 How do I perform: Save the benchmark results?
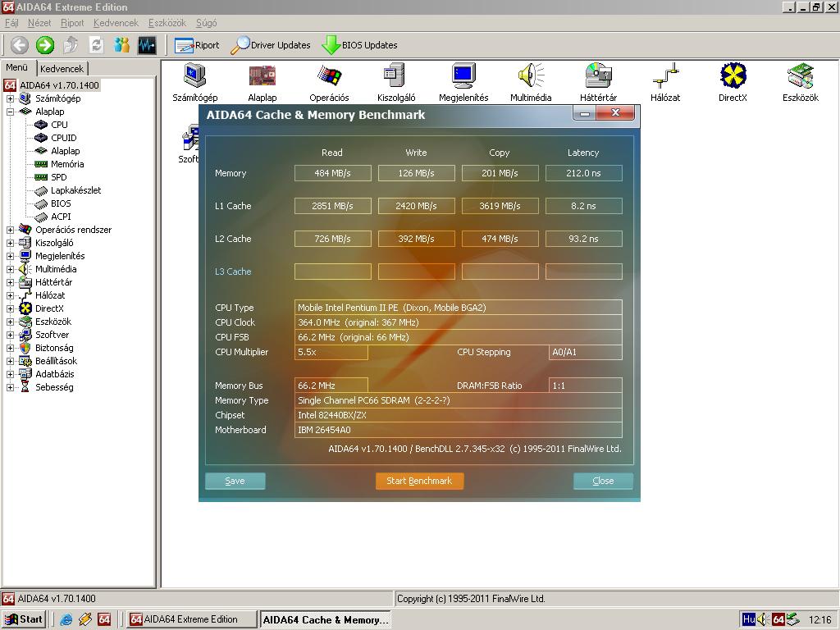(235, 481)
